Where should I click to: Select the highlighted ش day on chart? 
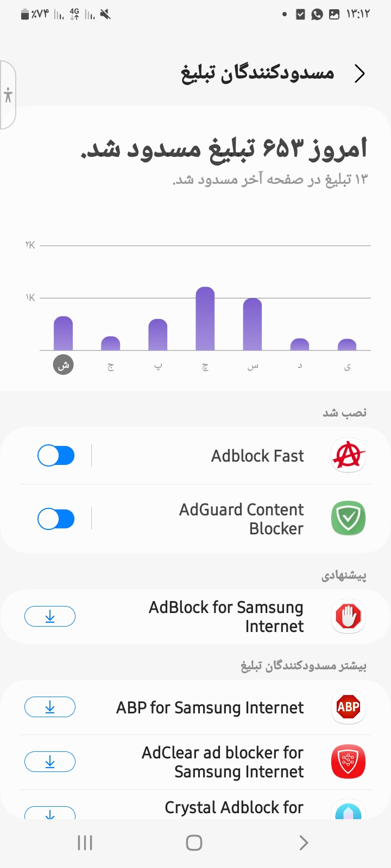click(x=63, y=365)
